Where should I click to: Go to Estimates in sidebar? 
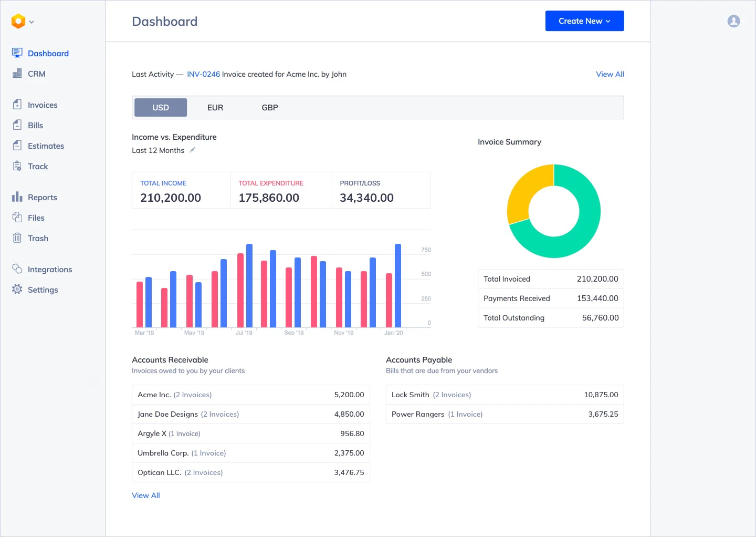coord(46,146)
